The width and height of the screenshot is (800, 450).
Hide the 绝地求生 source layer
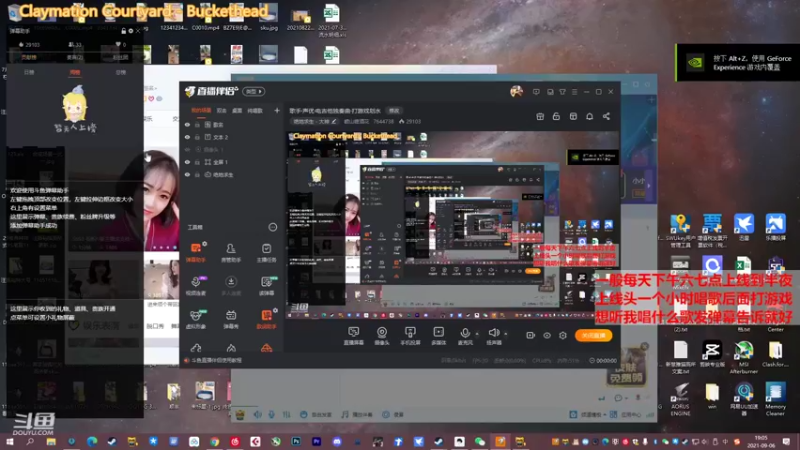tap(187, 174)
